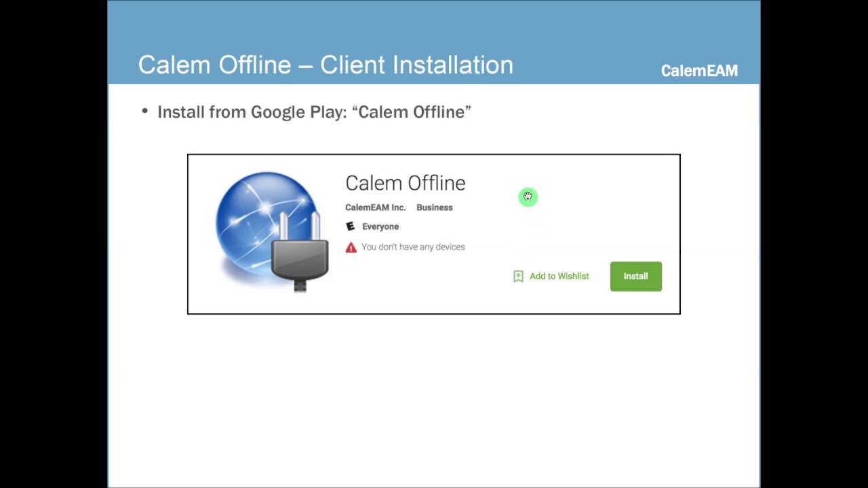Click the green Install button

(635, 277)
